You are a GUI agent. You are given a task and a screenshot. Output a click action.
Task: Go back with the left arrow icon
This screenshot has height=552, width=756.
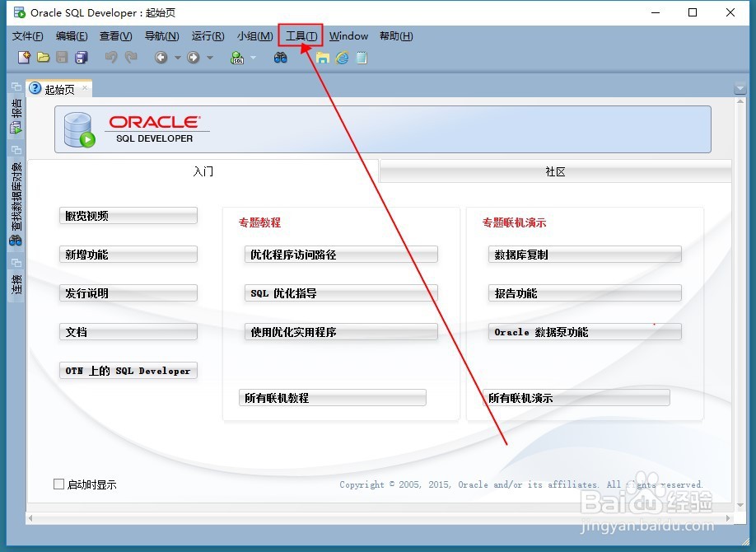pos(161,58)
